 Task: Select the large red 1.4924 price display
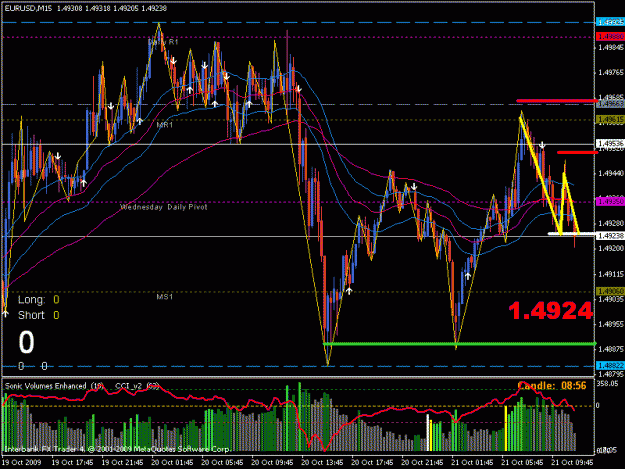tap(550, 311)
